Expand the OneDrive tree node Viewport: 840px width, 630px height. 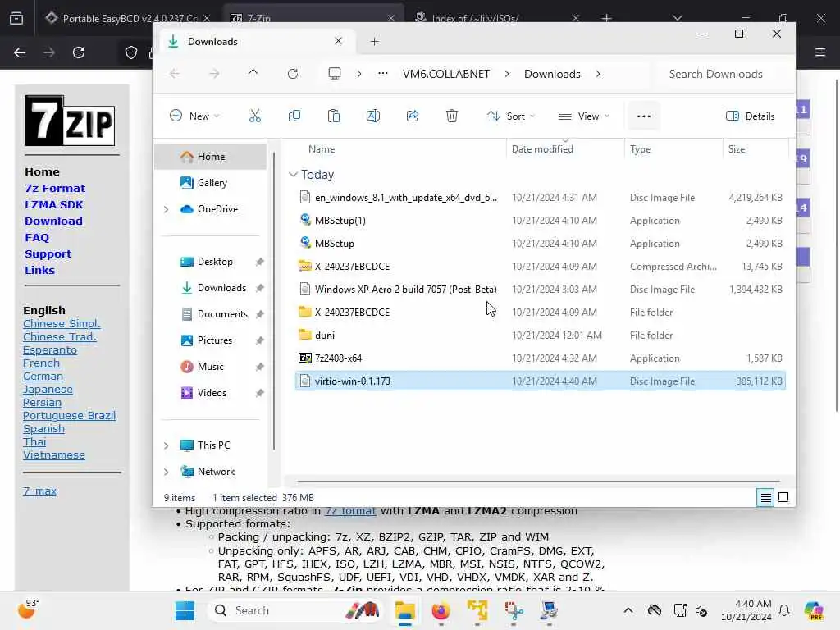pyautogui.click(x=166, y=209)
